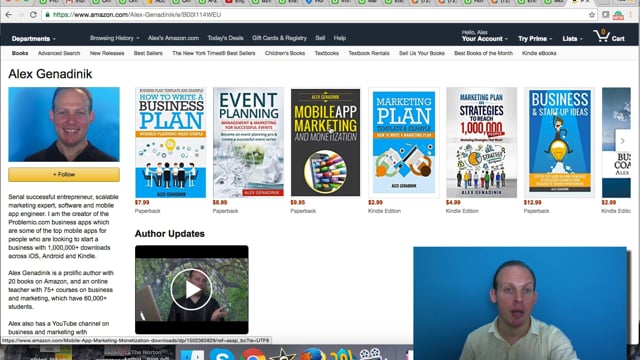Click the $4.99 price

tap(453, 202)
